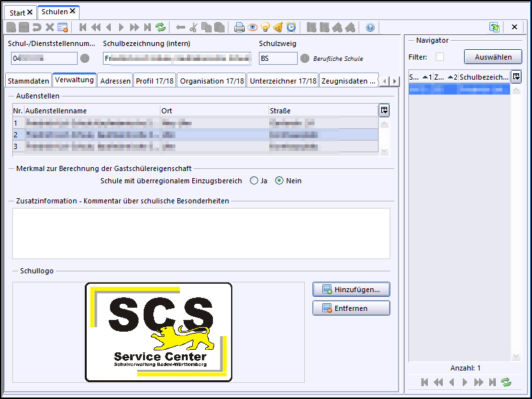Screen dimensions: 532x399
Task: Jump to first record in main toolbar
Action: coord(83,27)
